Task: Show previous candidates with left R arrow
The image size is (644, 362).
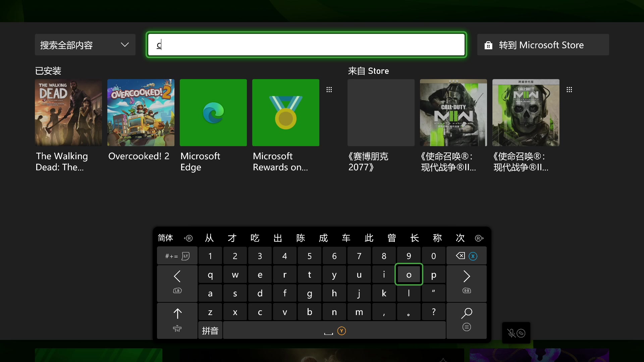Action: [x=189, y=238]
